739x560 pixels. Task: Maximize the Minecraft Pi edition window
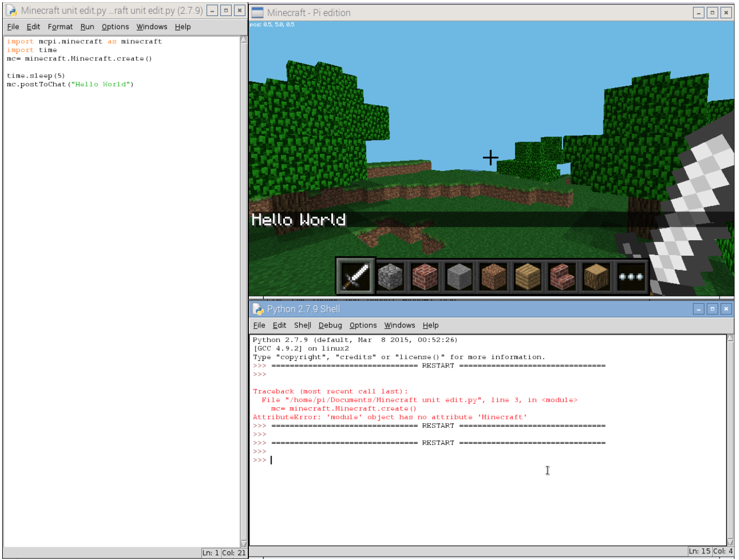[x=712, y=12]
